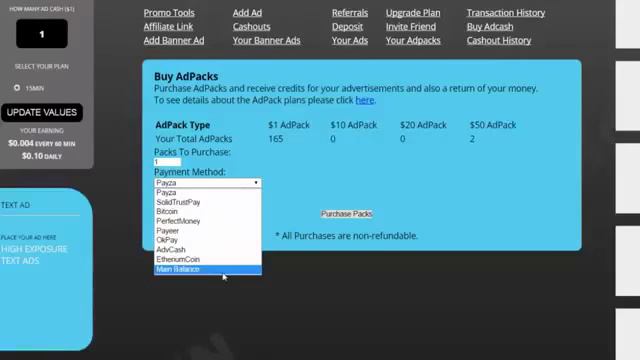The height and width of the screenshot is (360, 640).
Task: Choose AdvCash payment option
Action: tap(208, 250)
